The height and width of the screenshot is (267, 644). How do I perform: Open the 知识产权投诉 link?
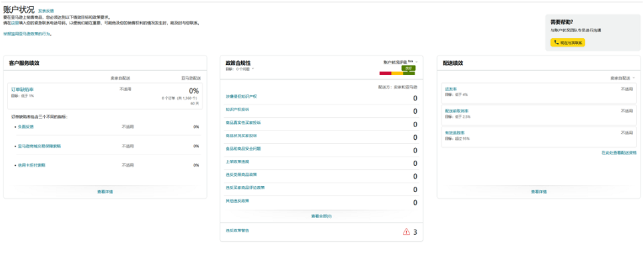(237, 110)
